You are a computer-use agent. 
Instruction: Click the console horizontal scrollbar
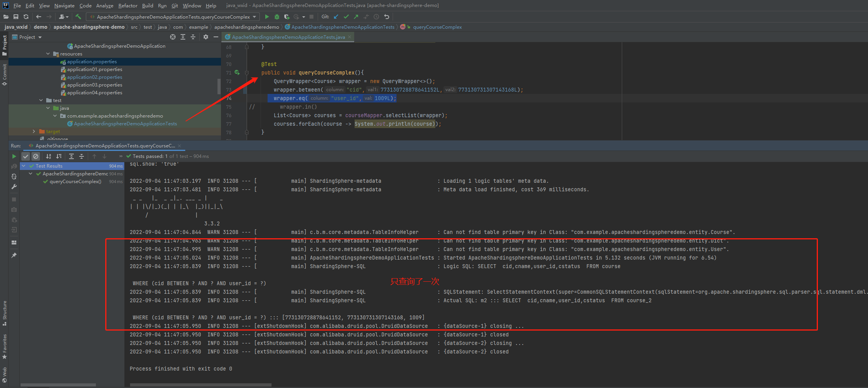pos(200,385)
